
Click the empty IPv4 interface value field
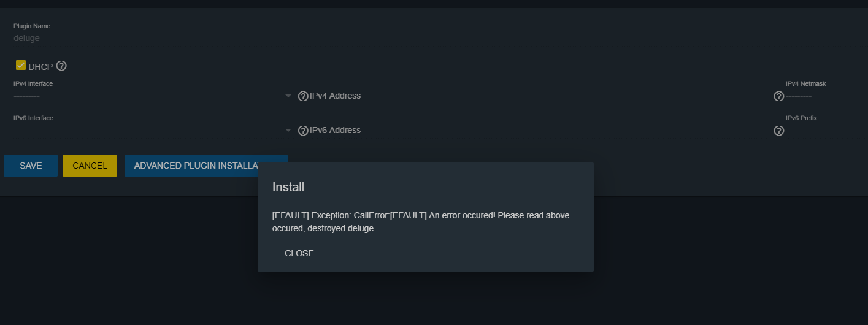coord(148,96)
